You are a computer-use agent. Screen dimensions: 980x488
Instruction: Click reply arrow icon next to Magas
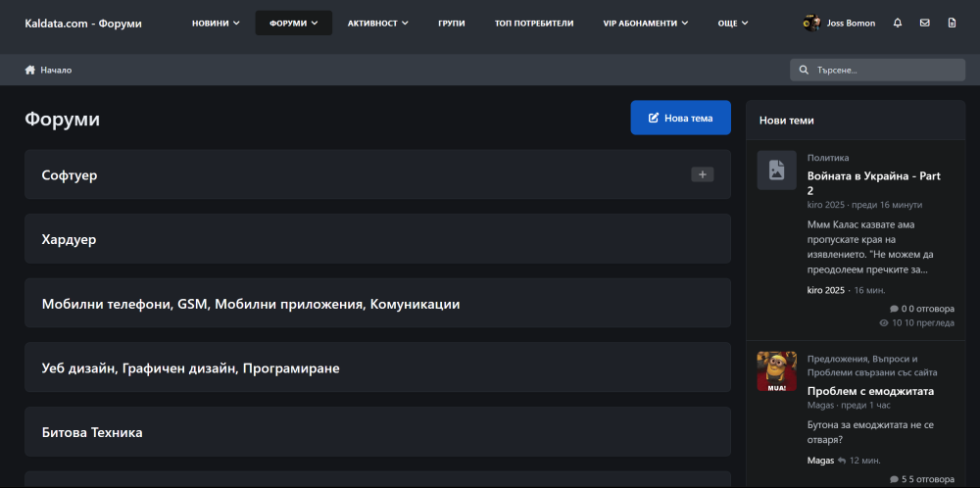coord(842,461)
